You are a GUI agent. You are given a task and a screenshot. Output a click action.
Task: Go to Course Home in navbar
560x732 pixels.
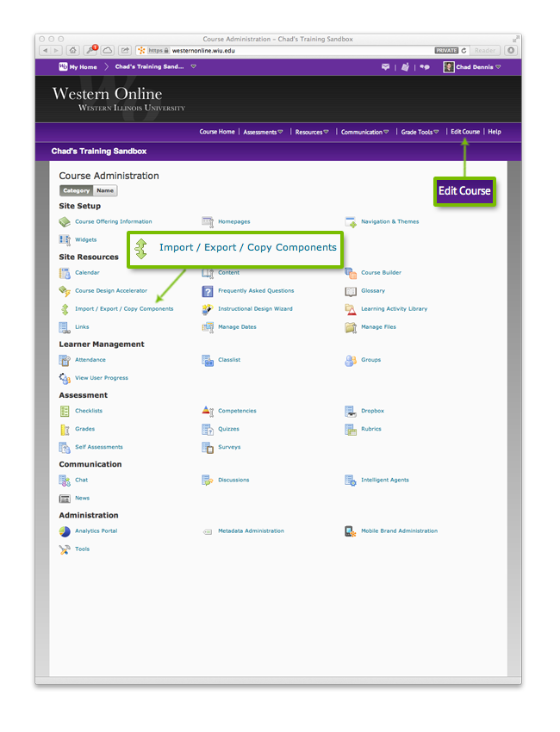tap(217, 132)
